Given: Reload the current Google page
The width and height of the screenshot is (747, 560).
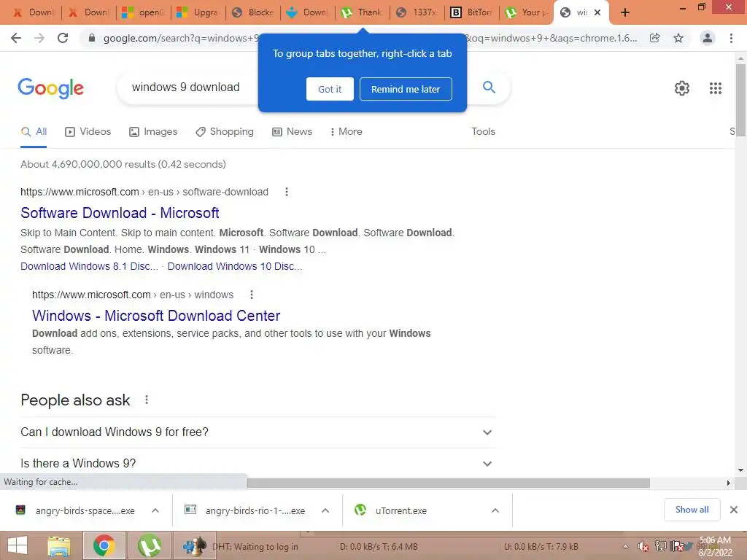Looking at the screenshot, I should pyautogui.click(x=63, y=38).
